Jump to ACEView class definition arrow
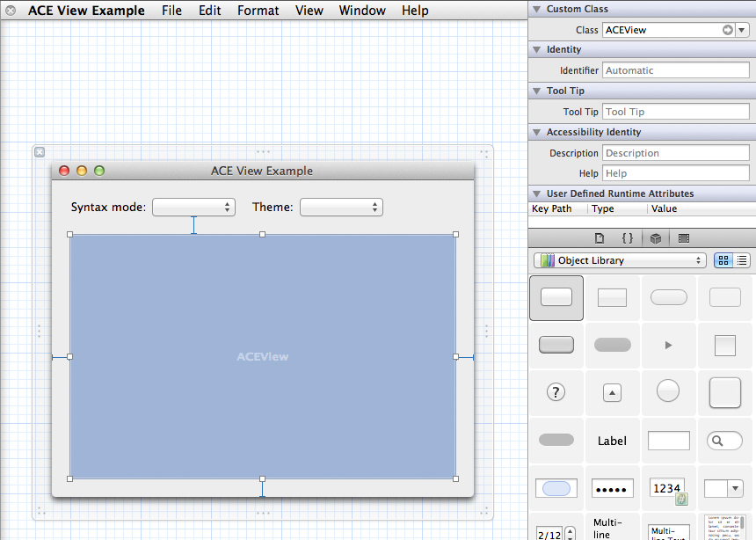The height and width of the screenshot is (540, 756). [728, 30]
